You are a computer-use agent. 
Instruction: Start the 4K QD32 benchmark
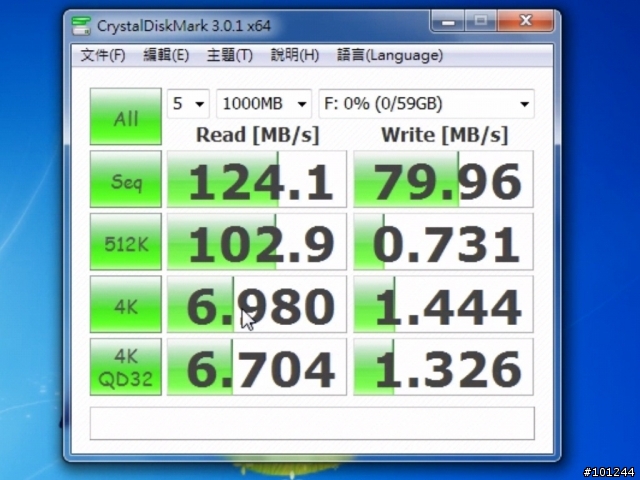(126, 367)
